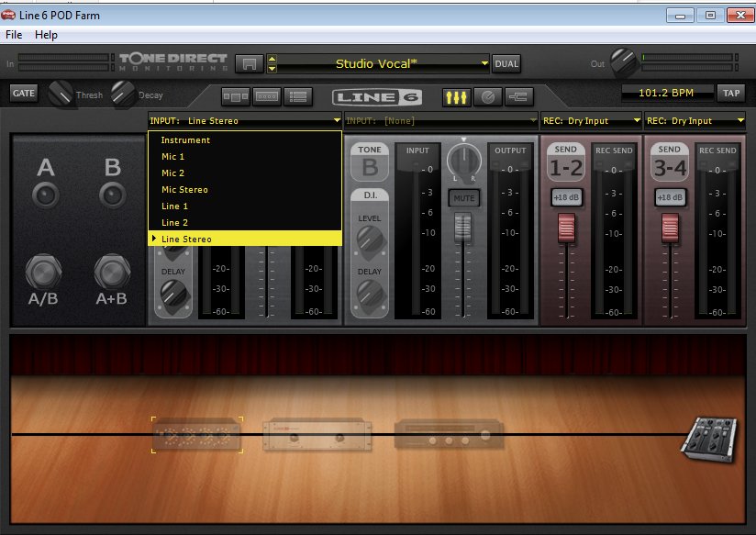The width and height of the screenshot is (756, 535).
Task: Select the highlighted first rack unit in signal chain
Action: click(197, 435)
